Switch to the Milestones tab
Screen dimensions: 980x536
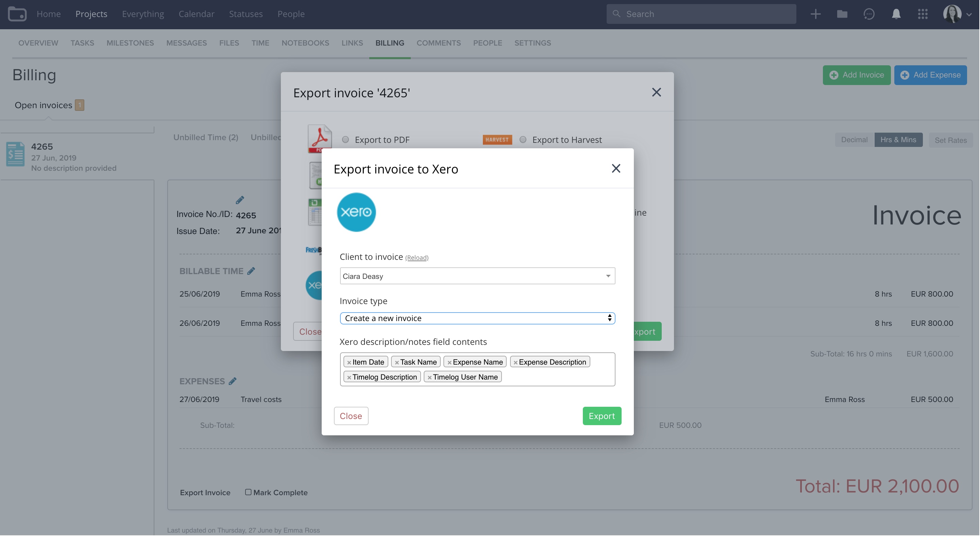(130, 43)
